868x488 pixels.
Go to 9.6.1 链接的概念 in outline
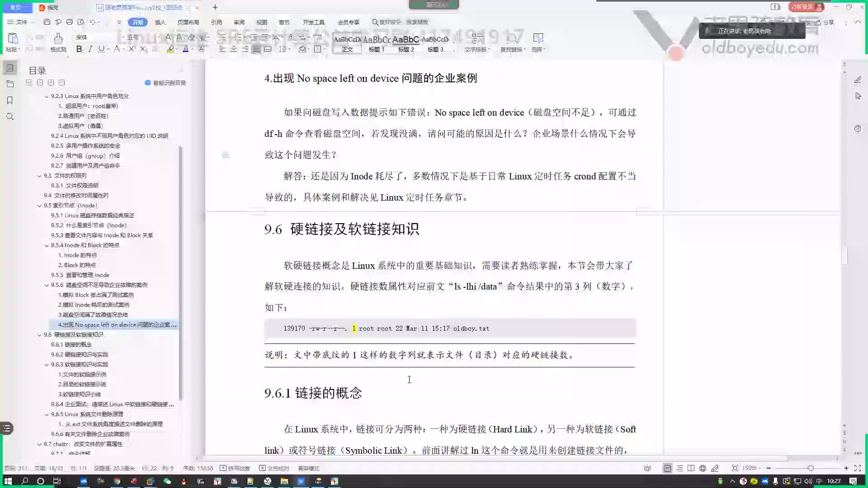coord(71,344)
